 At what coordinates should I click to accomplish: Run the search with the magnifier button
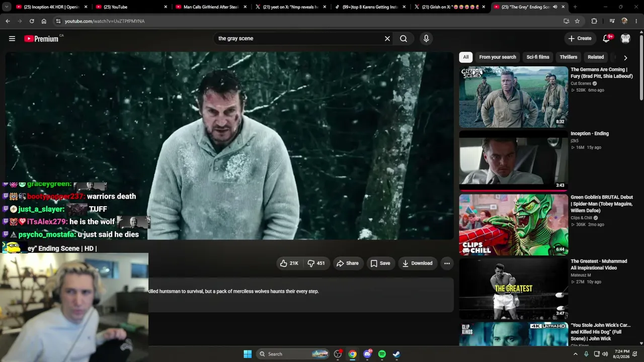(x=404, y=38)
